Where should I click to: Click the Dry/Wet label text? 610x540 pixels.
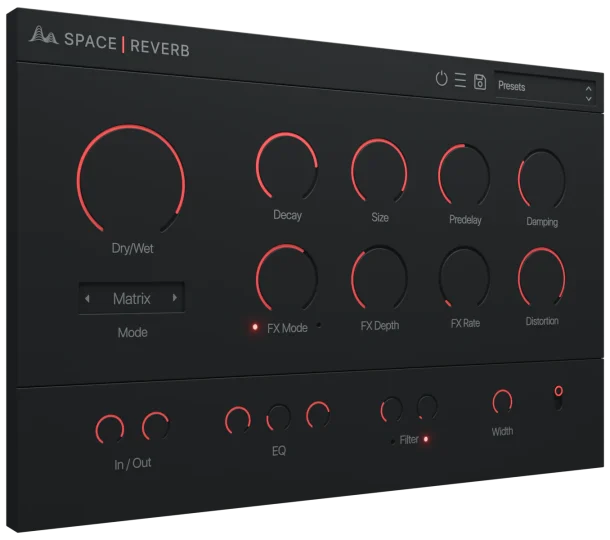click(132, 248)
